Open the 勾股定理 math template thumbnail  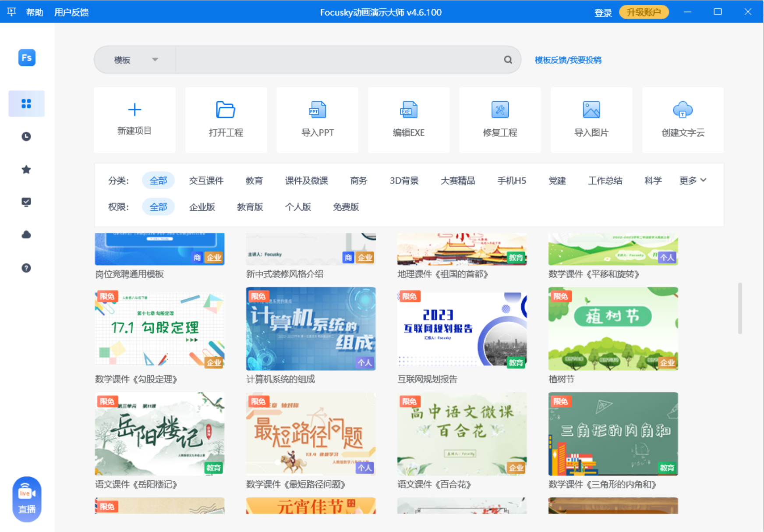(x=159, y=329)
